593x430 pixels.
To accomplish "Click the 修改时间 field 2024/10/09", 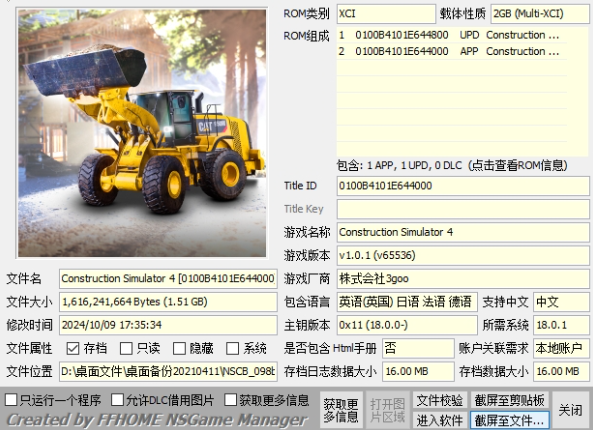I will (168, 325).
